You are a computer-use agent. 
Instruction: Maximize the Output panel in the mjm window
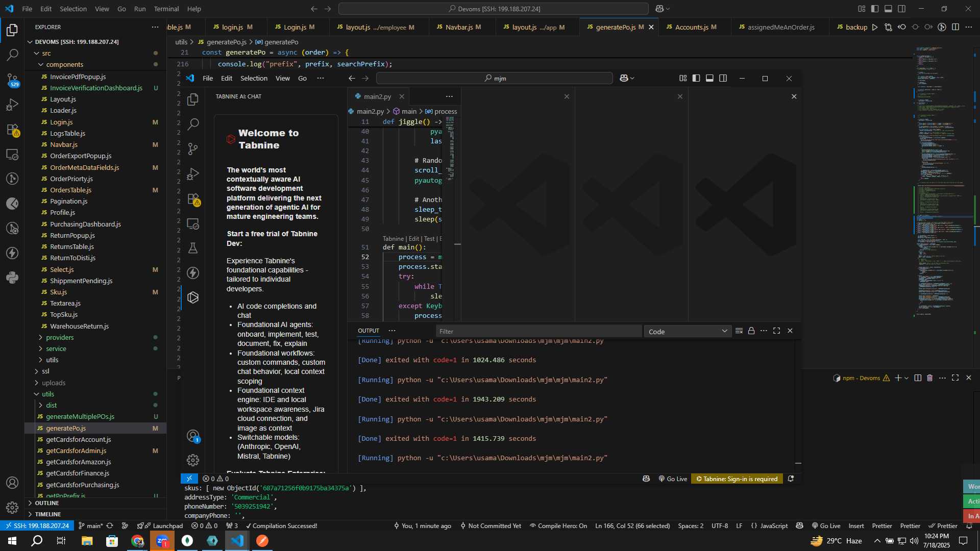[x=776, y=331]
